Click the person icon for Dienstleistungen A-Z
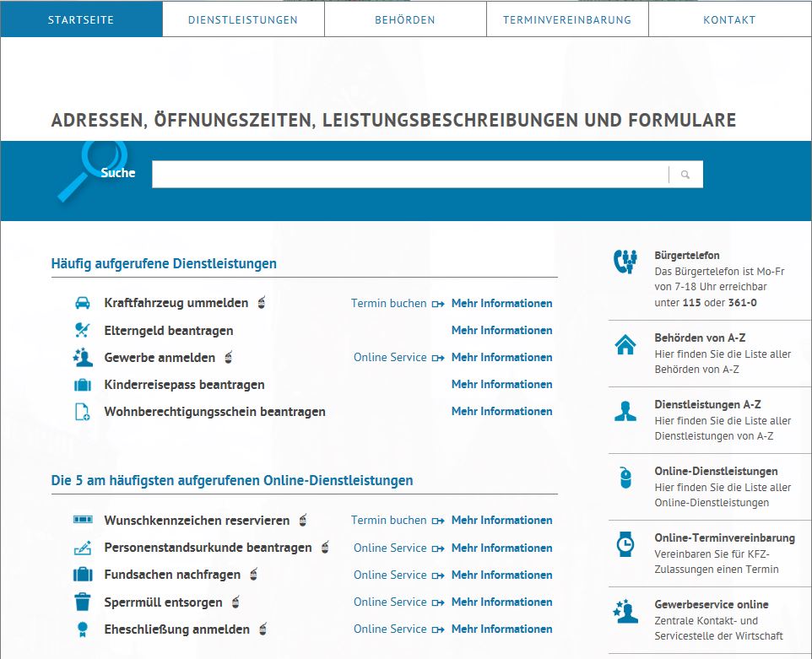Image resolution: width=812 pixels, height=659 pixels. [625, 412]
